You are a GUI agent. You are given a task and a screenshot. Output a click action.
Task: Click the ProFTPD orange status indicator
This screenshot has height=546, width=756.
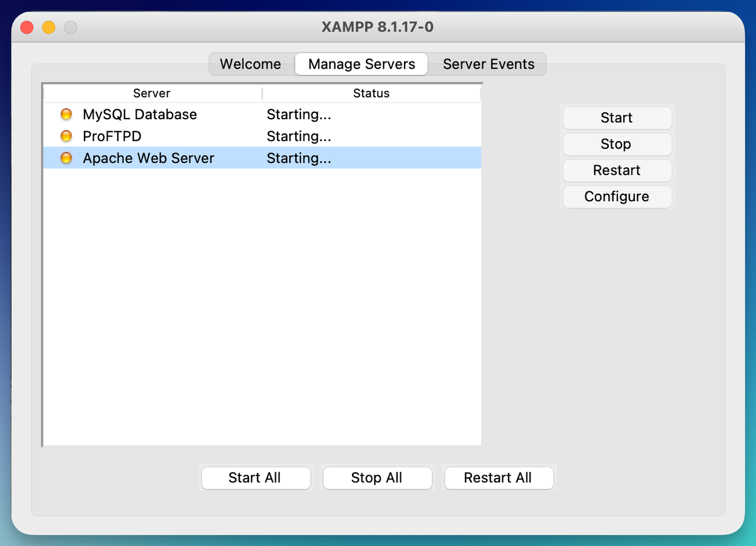[x=66, y=136]
